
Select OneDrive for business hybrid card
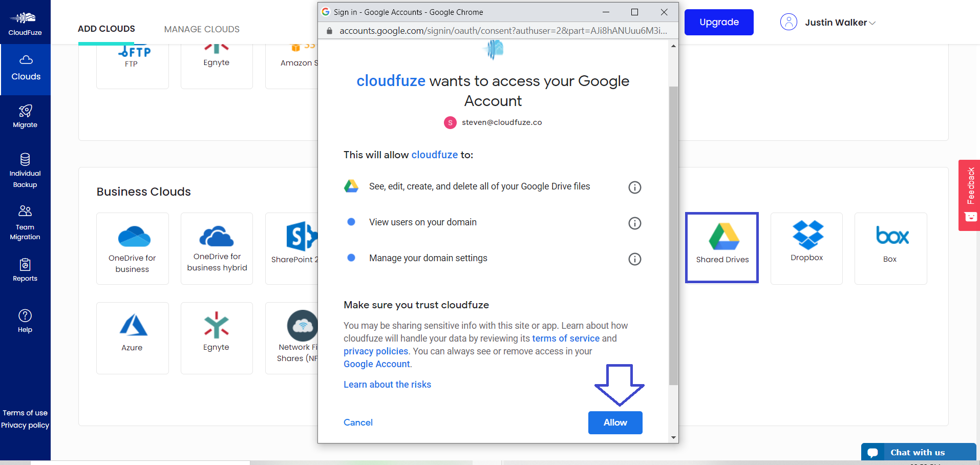217,248
